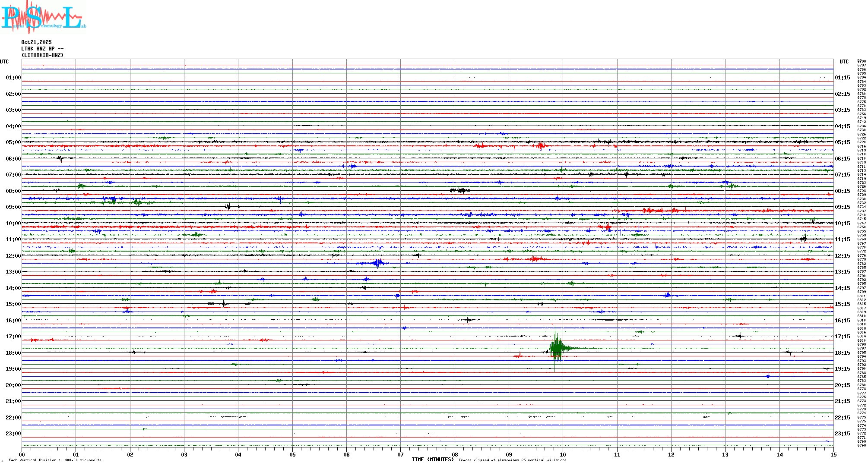Click the 17:15 right-side time label
This screenshot has height=466, width=868.
click(x=842, y=337)
